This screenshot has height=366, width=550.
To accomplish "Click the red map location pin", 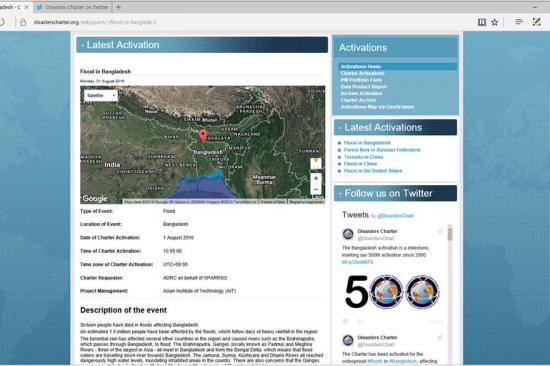I will pos(203,135).
